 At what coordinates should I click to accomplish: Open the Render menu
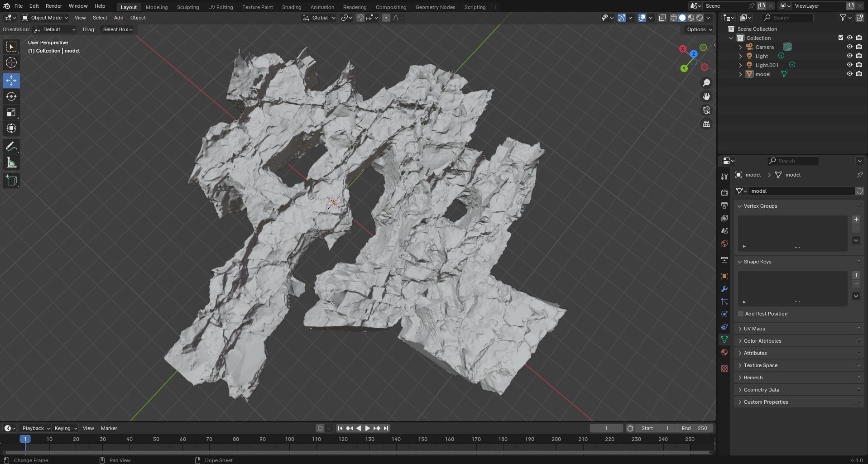point(53,6)
